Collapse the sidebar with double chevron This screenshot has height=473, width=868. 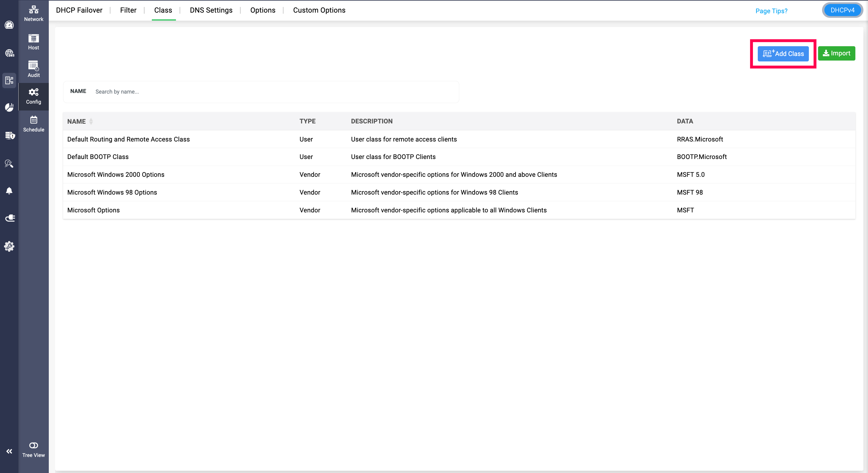point(9,451)
